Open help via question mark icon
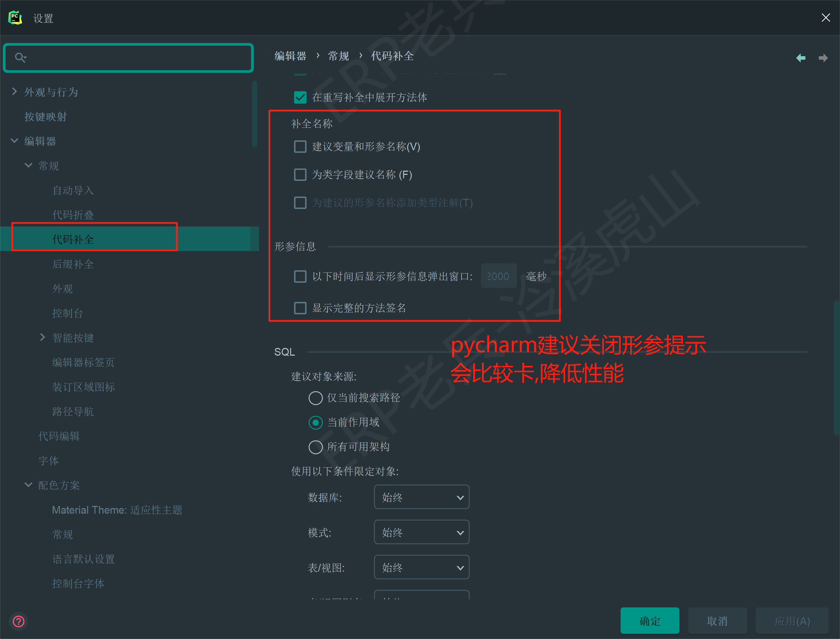This screenshot has width=840, height=639. 18,621
